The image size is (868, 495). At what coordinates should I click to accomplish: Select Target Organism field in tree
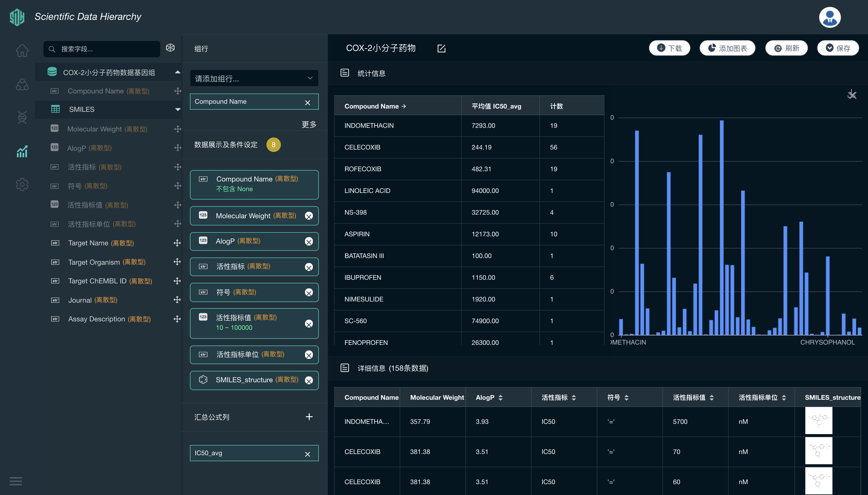point(107,262)
